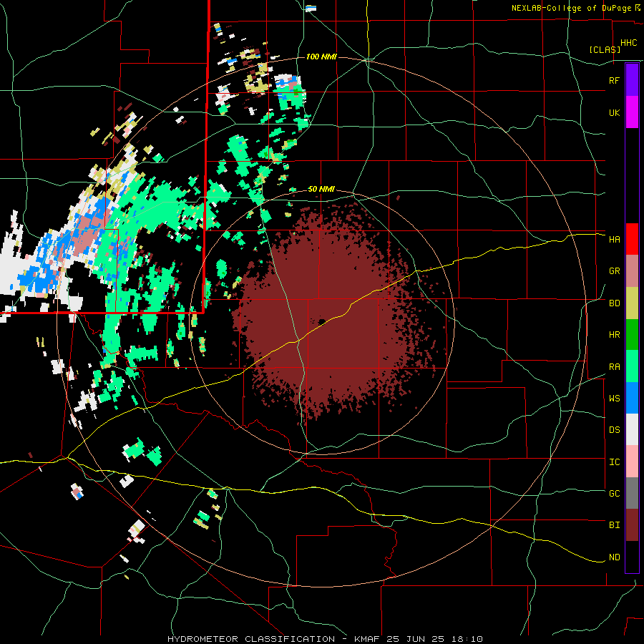Click the RA bright green legend swatch

click(x=632, y=366)
